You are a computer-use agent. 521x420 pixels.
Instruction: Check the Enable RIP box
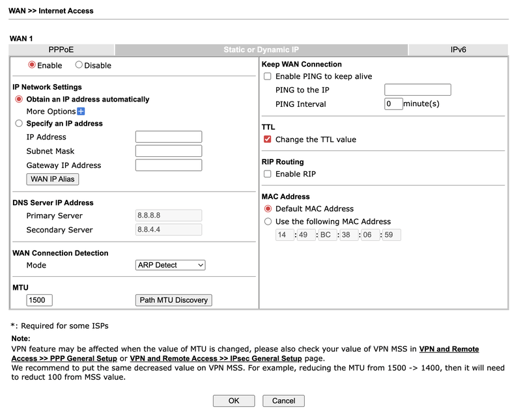tap(267, 174)
